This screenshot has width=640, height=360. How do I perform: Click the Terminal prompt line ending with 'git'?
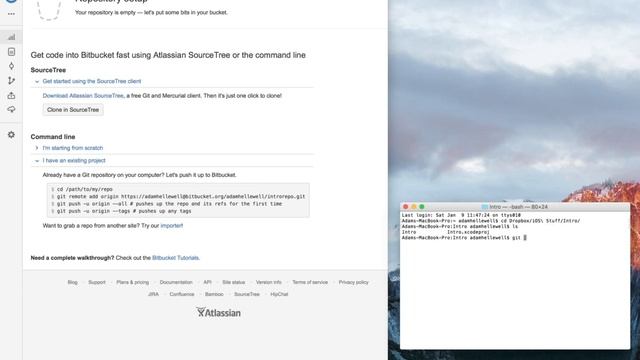tap(464, 238)
